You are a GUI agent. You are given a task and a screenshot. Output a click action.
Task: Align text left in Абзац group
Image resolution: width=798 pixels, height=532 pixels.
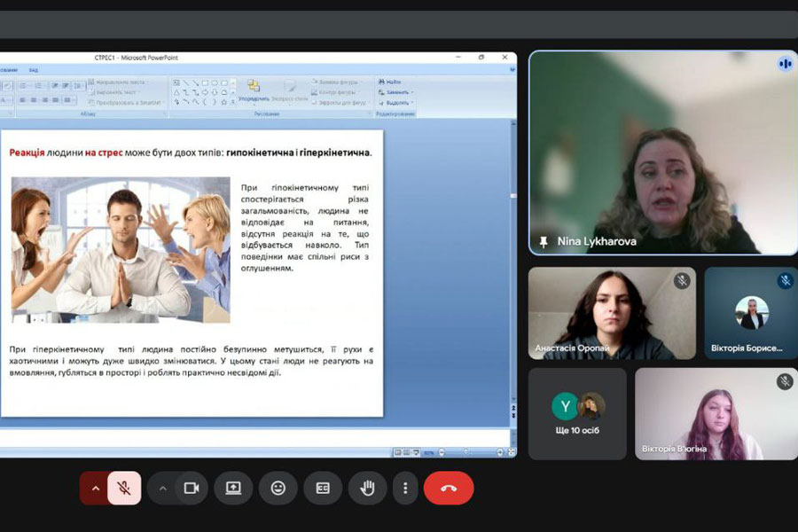(x=22, y=100)
